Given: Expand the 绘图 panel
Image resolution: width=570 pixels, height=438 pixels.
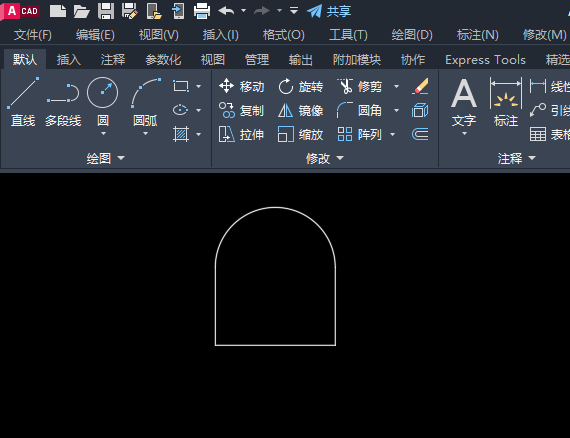Looking at the screenshot, I should coord(105,158).
